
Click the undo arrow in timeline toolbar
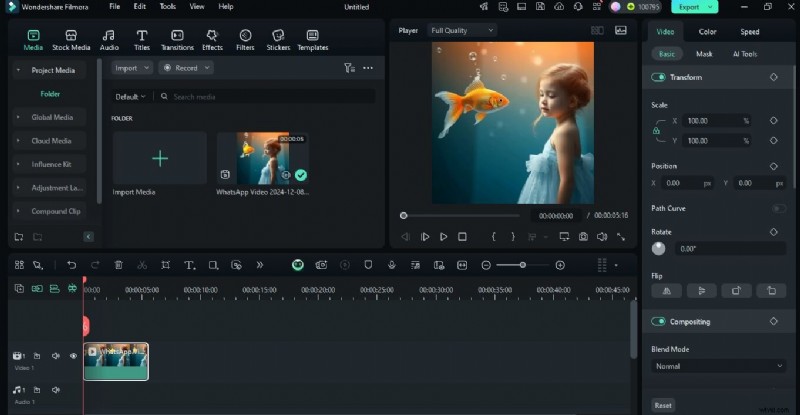tap(71, 265)
